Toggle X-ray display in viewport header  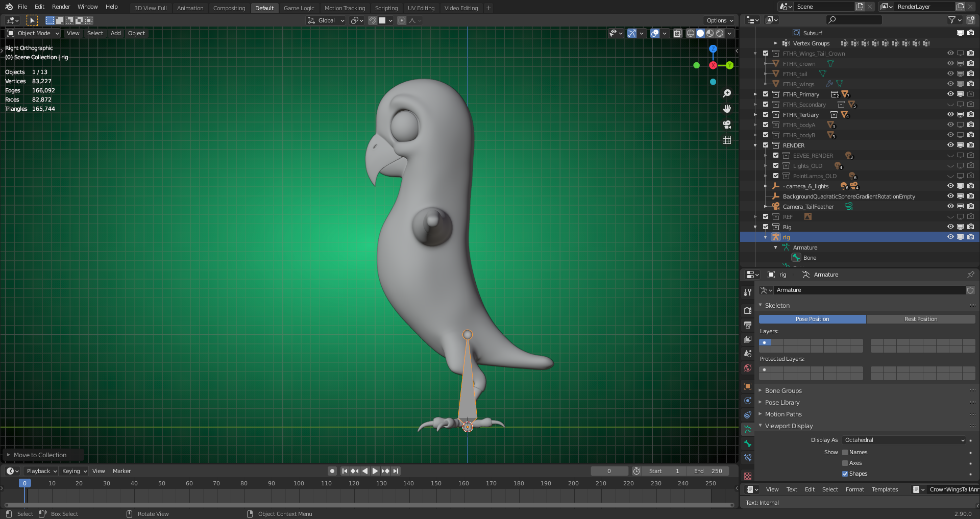pyautogui.click(x=678, y=33)
